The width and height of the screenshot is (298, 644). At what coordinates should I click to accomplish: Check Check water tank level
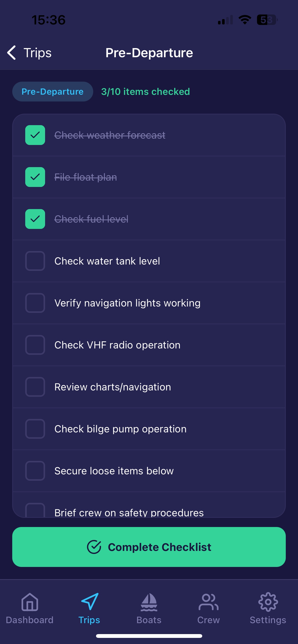(x=35, y=261)
